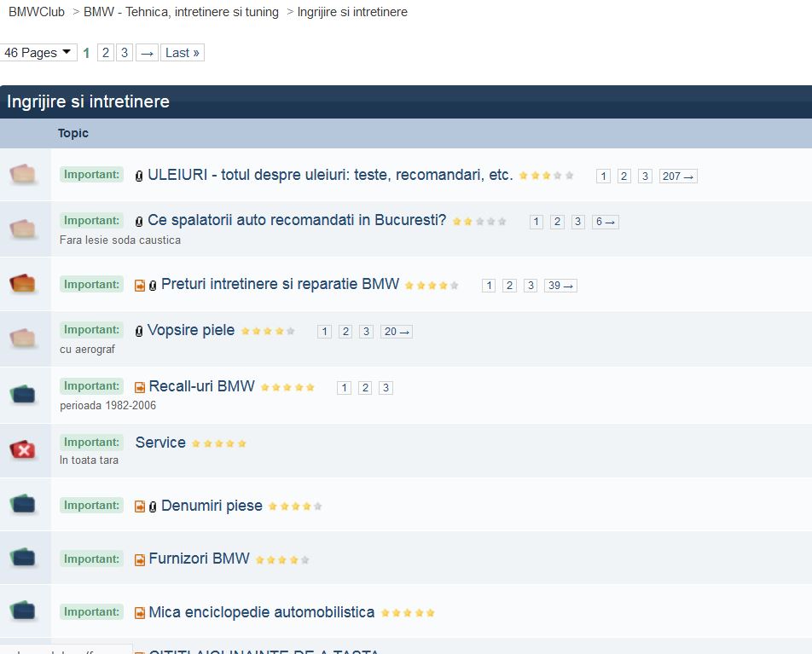Click the subtitle 'In toata tara'
Image resolution: width=812 pixels, height=654 pixels.
pyautogui.click(x=89, y=460)
